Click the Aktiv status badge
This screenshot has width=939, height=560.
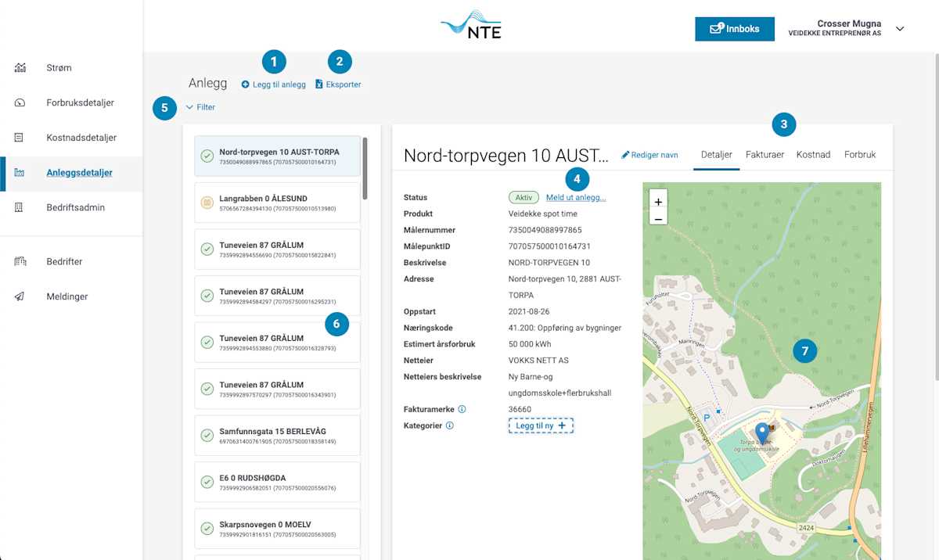coord(523,198)
